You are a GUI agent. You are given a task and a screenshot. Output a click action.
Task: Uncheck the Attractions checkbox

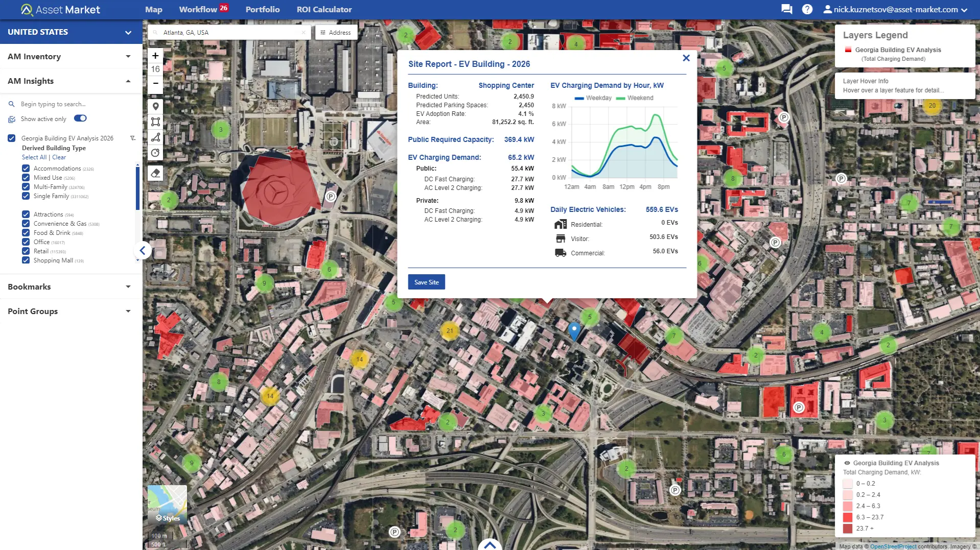click(x=26, y=214)
